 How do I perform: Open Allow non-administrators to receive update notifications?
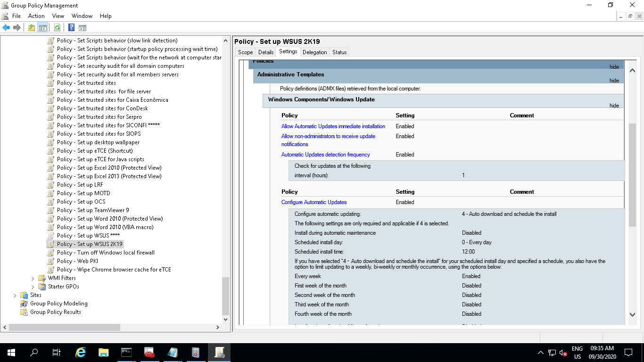(x=329, y=140)
